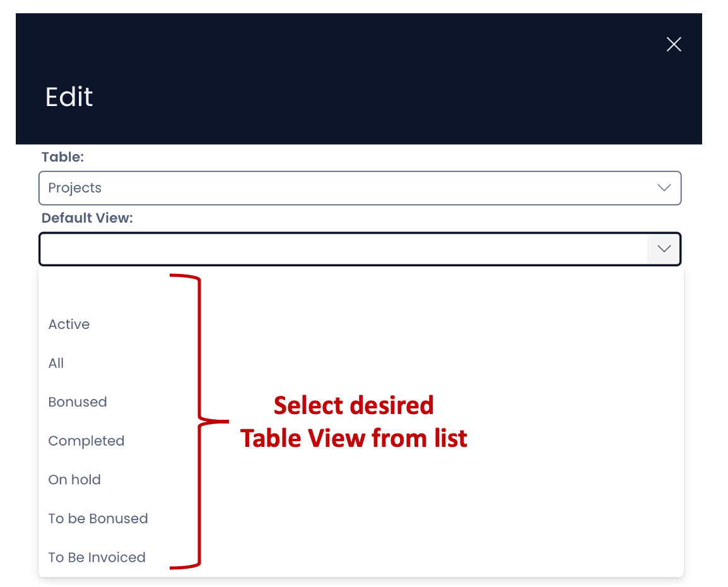Choose the To Be Invoiced view
This screenshot has height=587, width=728.
pos(361,557)
